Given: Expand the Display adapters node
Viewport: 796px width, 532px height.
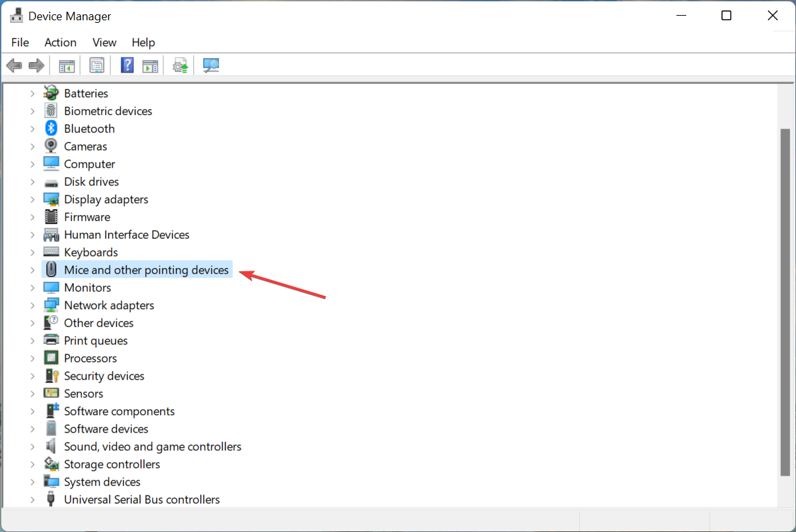Looking at the screenshot, I should point(32,199).
